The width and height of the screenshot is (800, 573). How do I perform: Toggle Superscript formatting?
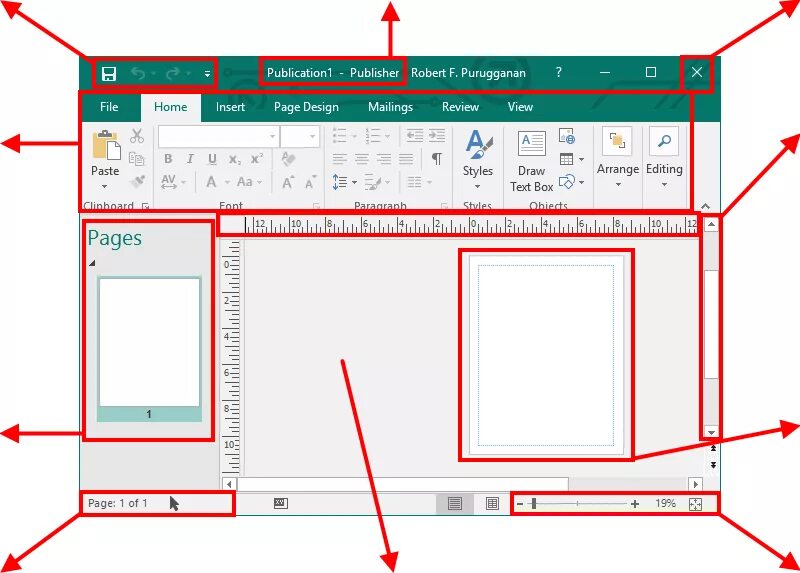coord(257,158)
